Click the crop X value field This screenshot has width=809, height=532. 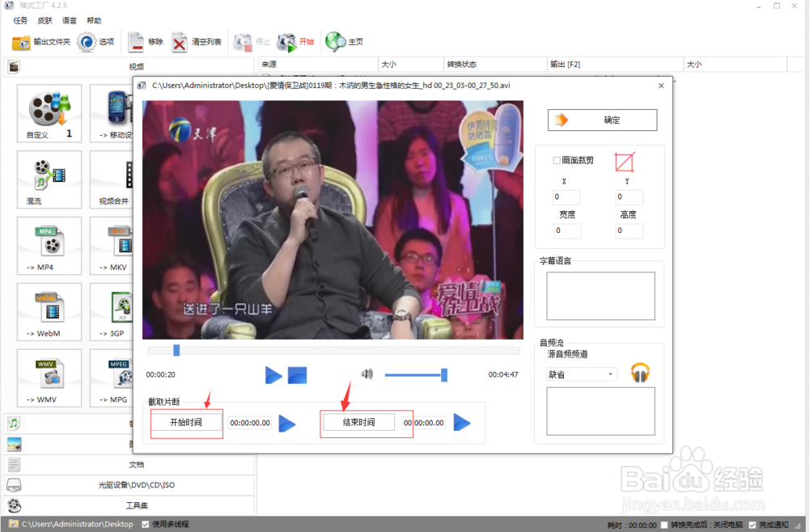(x=566, y=197)
